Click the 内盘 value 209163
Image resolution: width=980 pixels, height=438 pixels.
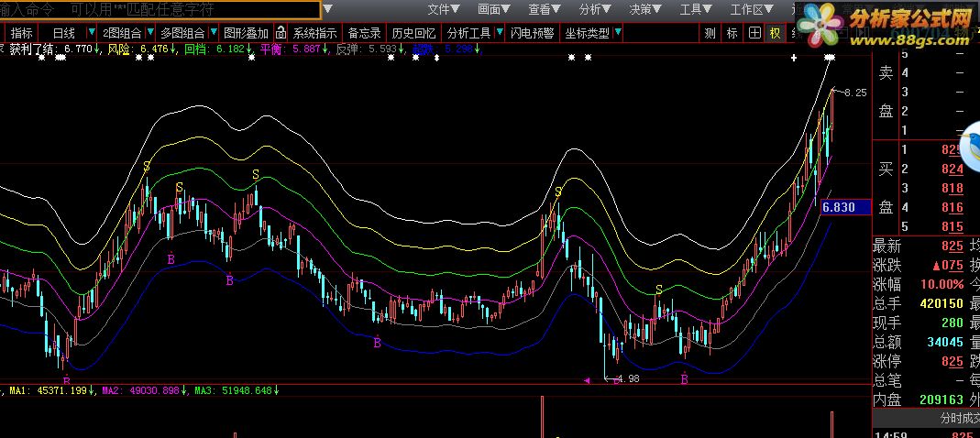[x=941, y=400]
